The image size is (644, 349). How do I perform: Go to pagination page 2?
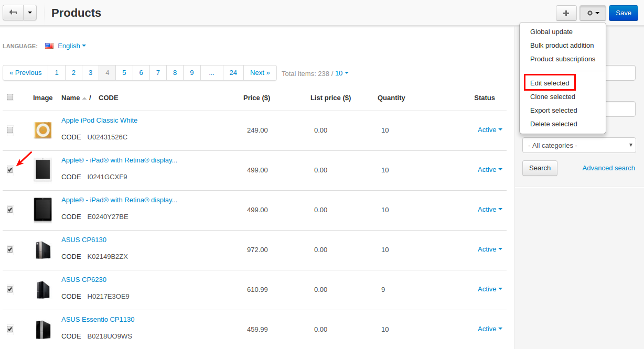(73, 73)
